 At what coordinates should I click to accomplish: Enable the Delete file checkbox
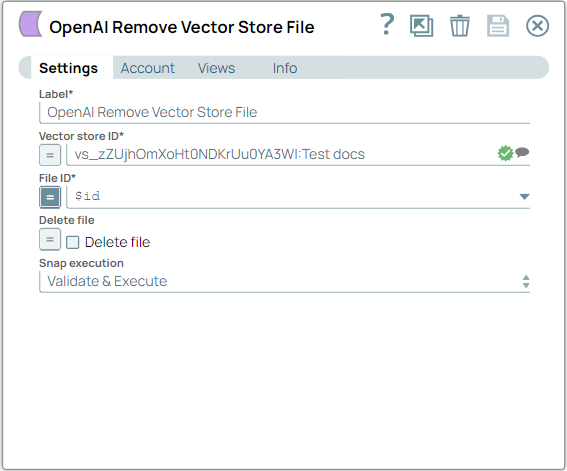click(73, 243)
